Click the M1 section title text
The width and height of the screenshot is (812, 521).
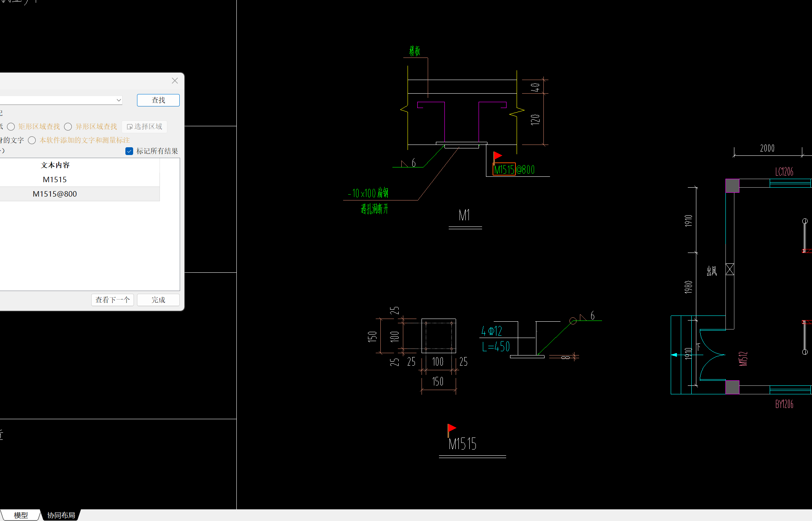click(x=464, y=215)
